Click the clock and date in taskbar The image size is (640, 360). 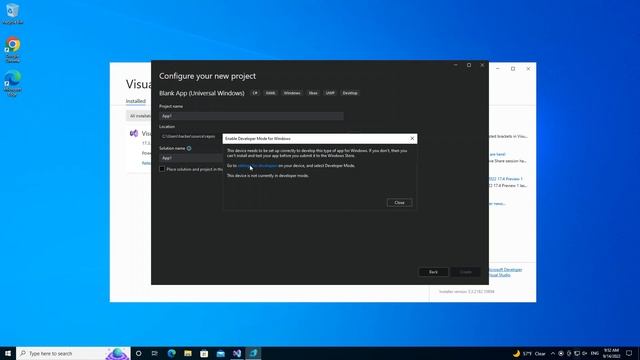point(611,353)
